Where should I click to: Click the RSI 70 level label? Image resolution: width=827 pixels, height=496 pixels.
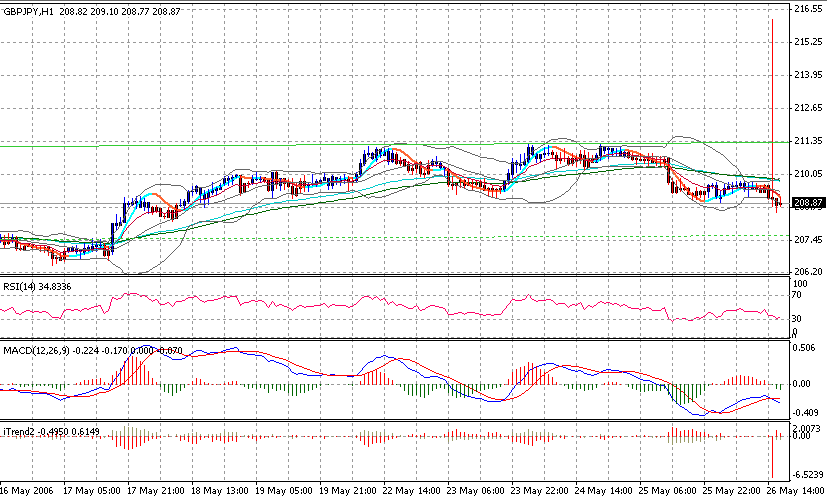coord(799,295)
